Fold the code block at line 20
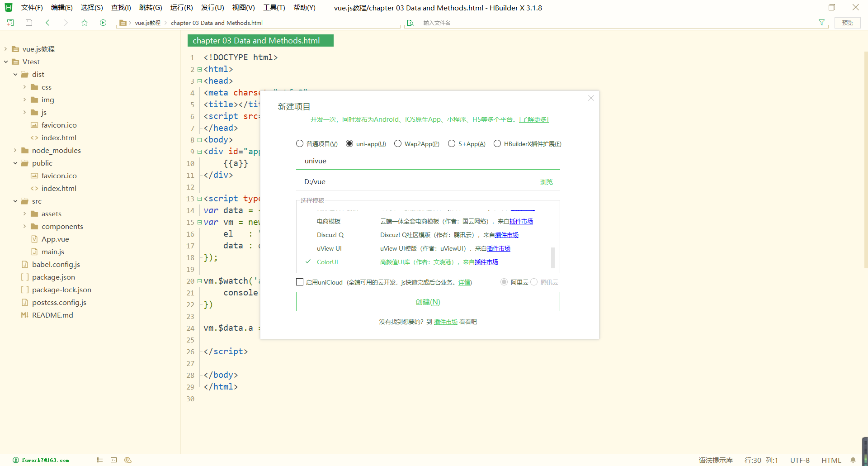Screen dimensions: 868x466 [x=199, y=281]
